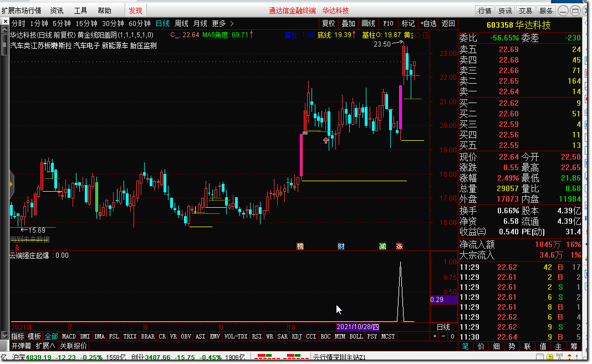Click the 返回 back button
Image resolution: width=592 pixels, height=364 pixels.
448,23
